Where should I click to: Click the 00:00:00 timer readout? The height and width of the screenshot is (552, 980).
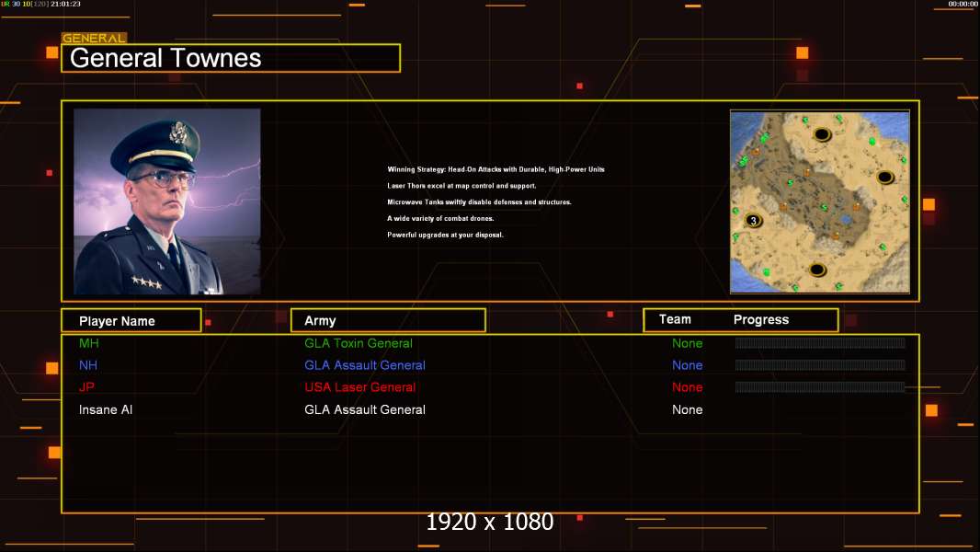[x=963, y=4]
